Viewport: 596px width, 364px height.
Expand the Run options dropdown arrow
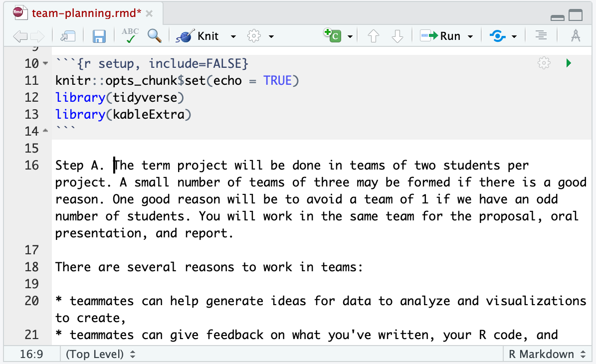470,36
